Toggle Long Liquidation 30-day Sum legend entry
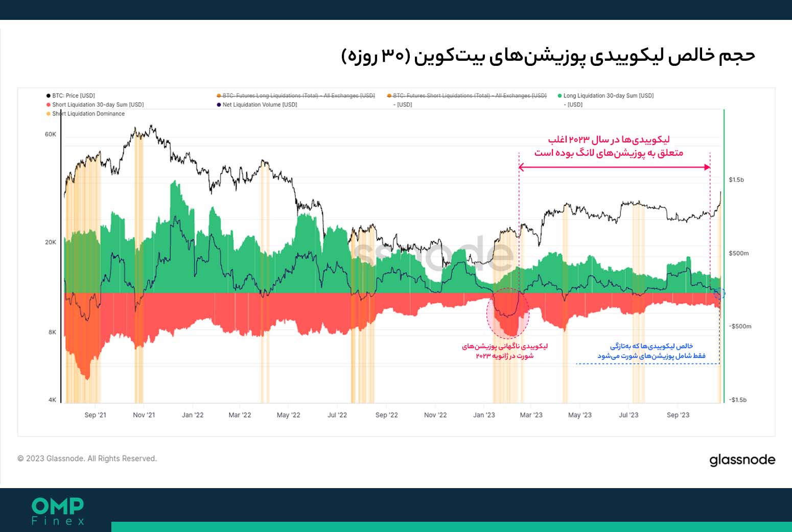Image resolution: width=792 pixels, height=532 pixels. tap(605, 95)
